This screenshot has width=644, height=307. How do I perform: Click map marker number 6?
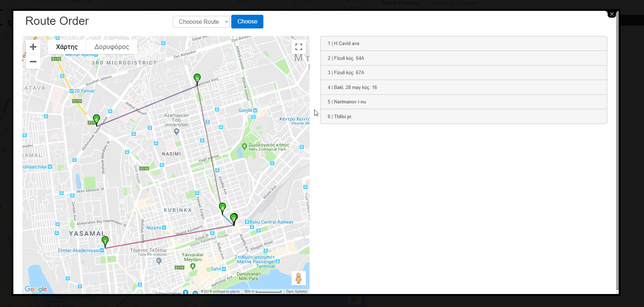pos(96,119)
